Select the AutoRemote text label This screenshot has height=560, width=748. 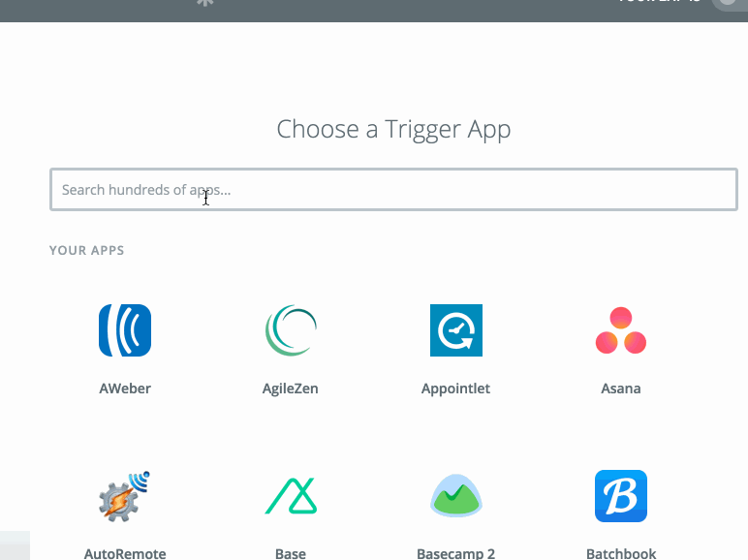[x=125, y=554]
